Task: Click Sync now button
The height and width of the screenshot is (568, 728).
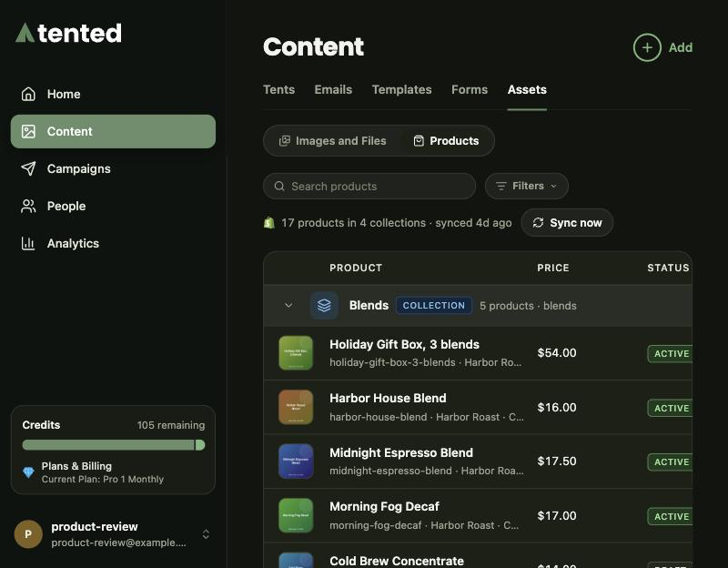Action: pos(567,223)
